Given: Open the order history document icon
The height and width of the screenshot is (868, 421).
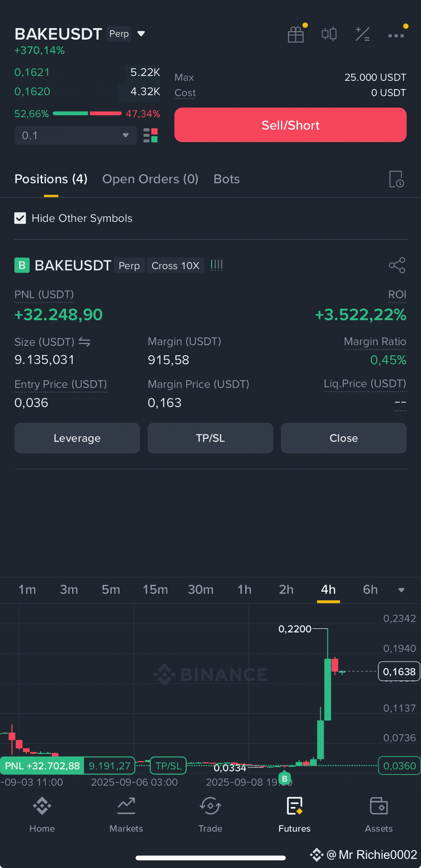Looking at the screenshot, I should (x=397, y=179).
